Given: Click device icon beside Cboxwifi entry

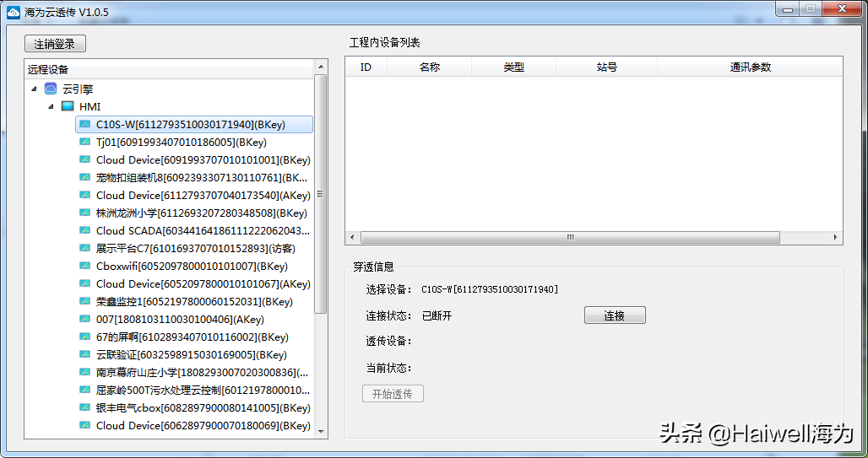Looking at the screenshot, I should 84,266.
